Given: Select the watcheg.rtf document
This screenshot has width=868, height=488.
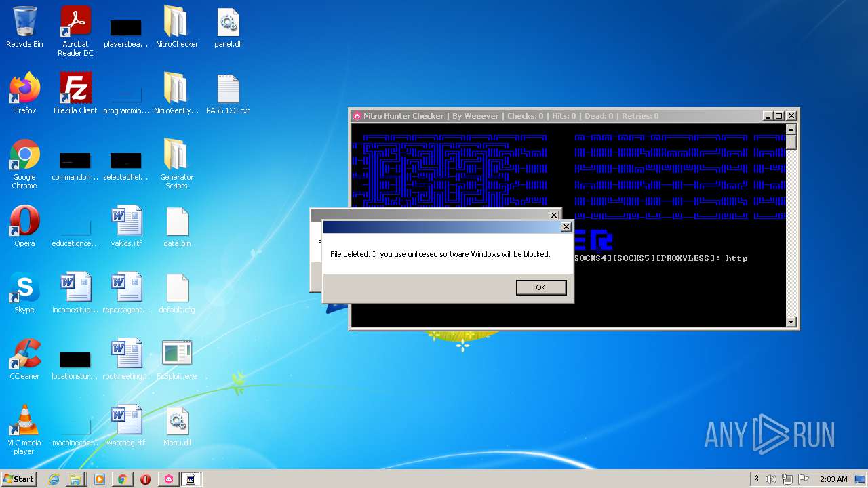Looking at the screenshot, I should click(x=125, y=426).
